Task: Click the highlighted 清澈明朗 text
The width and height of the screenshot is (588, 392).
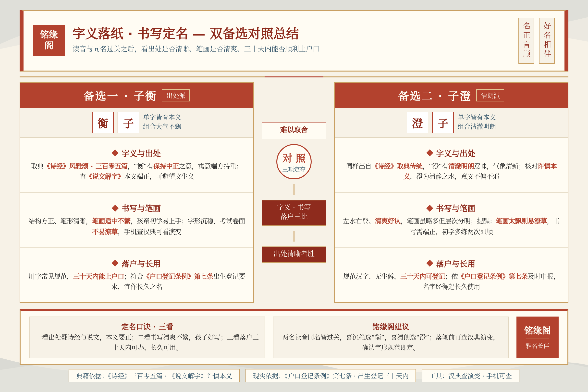Action: coord(461,166)
